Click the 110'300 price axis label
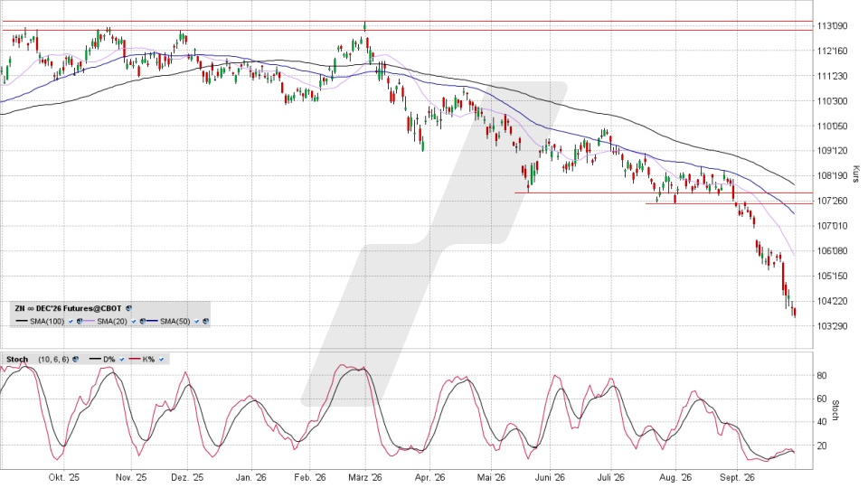Viewport: 868px width, 488px height. [832, 101]
